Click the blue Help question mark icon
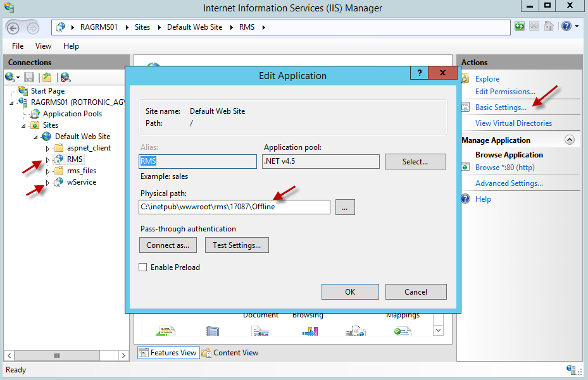The image size is (588, 380). (566, 26)
